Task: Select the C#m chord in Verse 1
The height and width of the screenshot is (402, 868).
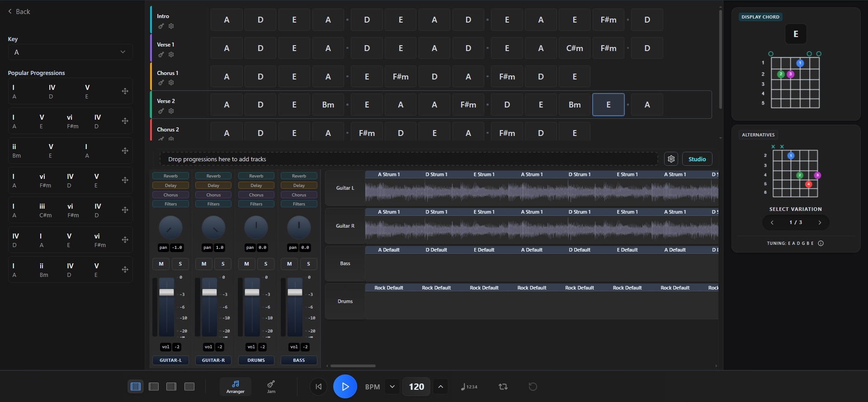Action: coord(575,48)
